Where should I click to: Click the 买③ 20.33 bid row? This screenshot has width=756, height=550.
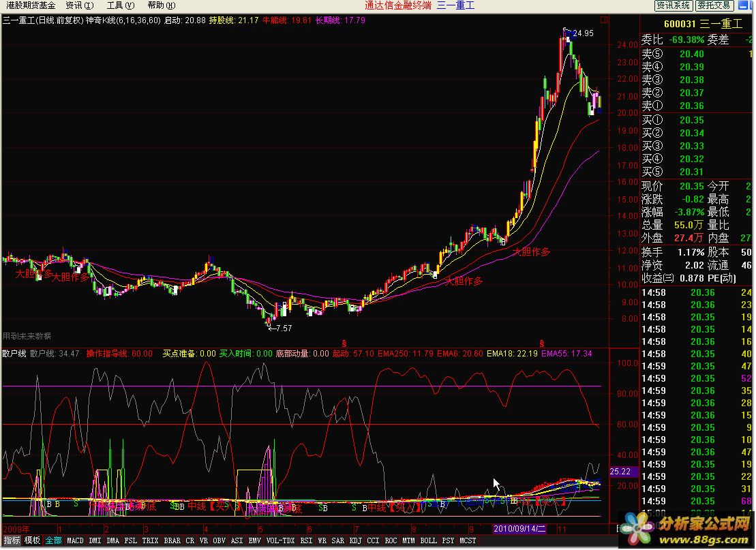[x=673, y=146]
